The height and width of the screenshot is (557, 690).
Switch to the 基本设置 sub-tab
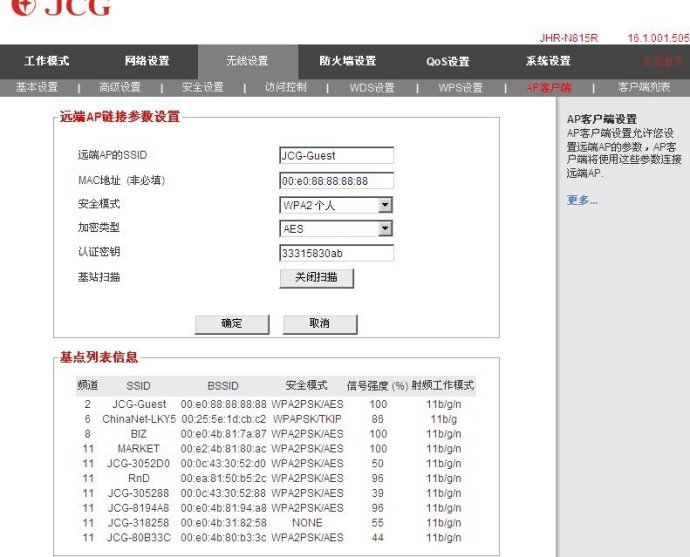pyautogui.click(x=37, y=88)
